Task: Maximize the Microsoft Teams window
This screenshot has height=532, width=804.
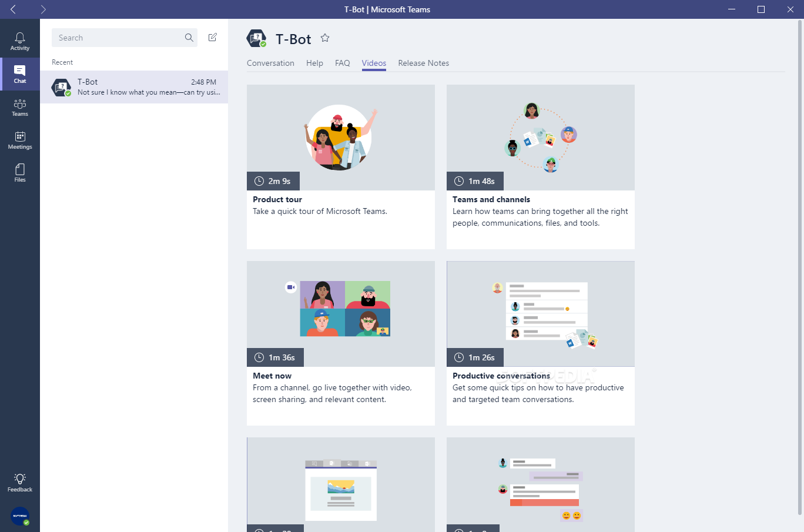Action: click(x=761, y=9)
